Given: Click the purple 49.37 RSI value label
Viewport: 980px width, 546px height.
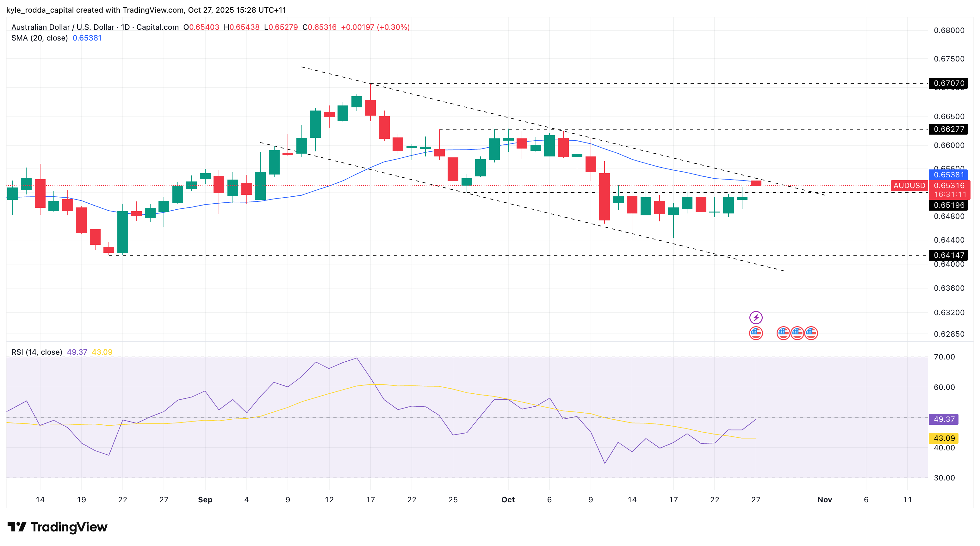Looking at the screenshot, I should (x=944, y=419).
